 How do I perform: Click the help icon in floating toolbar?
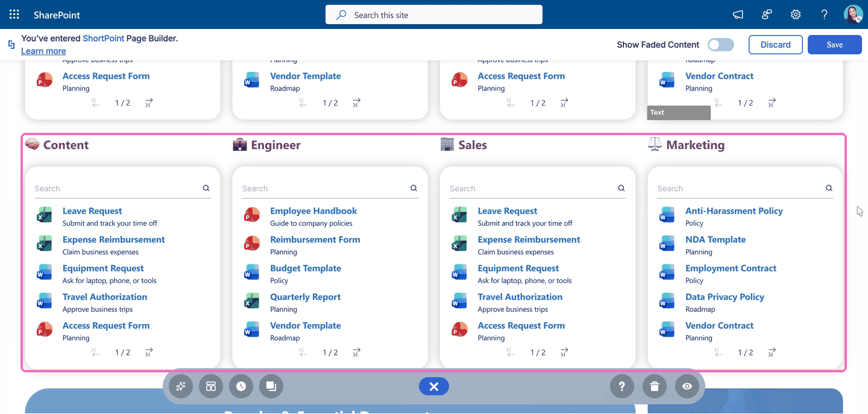pos(622,386)
